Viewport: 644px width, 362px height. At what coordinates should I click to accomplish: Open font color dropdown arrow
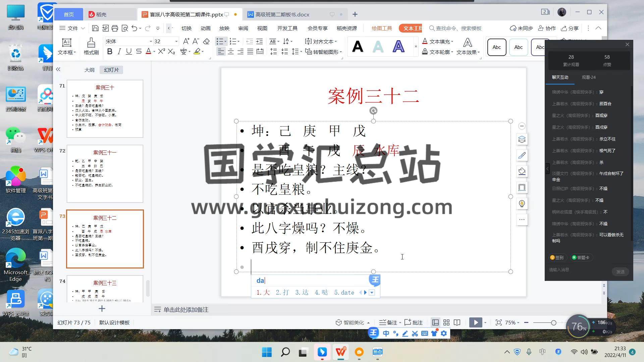154,52
